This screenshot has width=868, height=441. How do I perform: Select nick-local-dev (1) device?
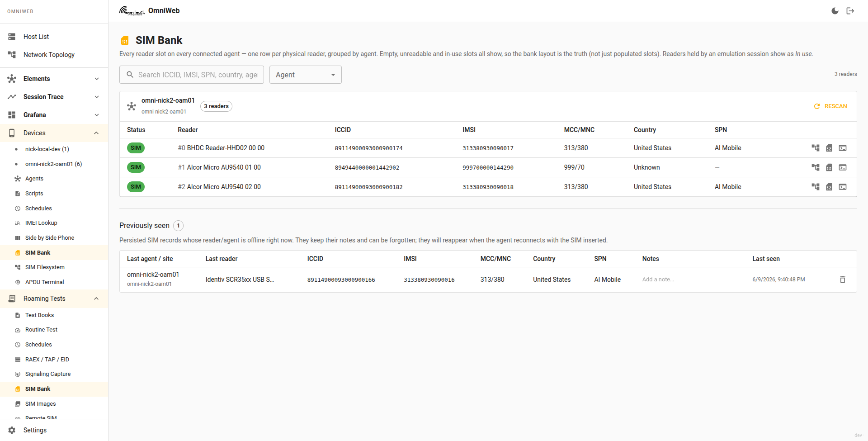[x=54, y=149]
